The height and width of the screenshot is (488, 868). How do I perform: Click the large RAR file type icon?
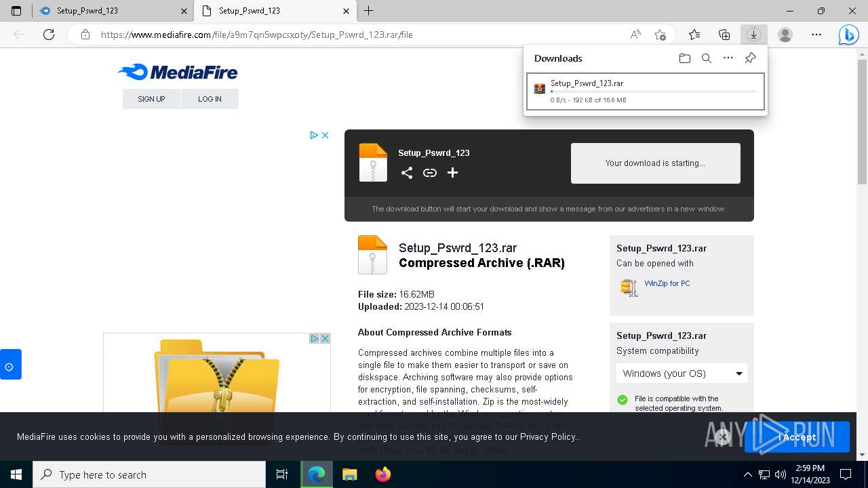tap(372, 255)
